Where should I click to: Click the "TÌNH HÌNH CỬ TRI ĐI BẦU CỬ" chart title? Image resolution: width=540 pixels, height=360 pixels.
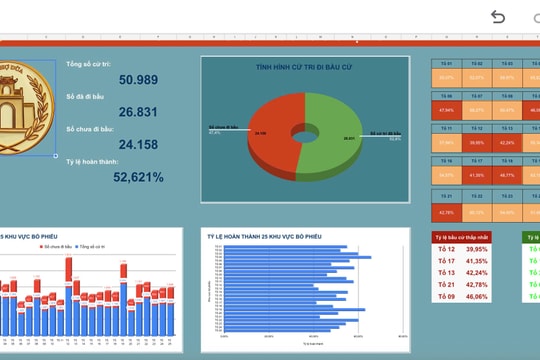tap(304, 67)
